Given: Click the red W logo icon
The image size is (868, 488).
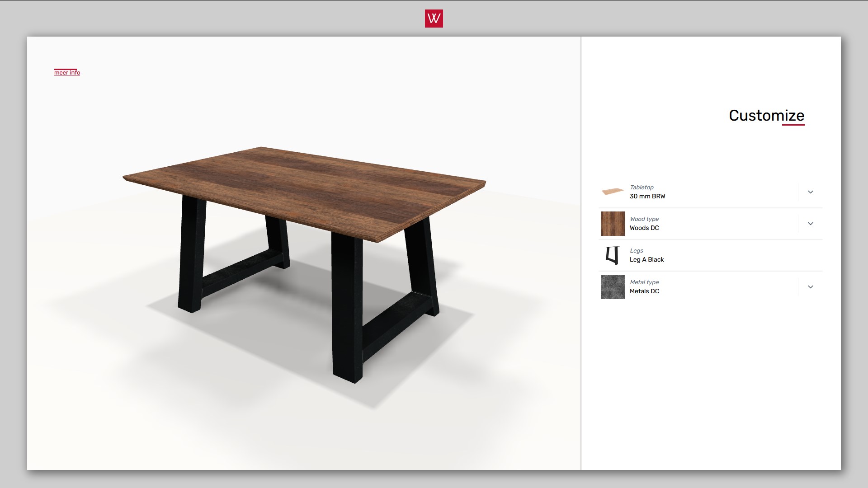Looking at the screenshot, I should point(434,19).
